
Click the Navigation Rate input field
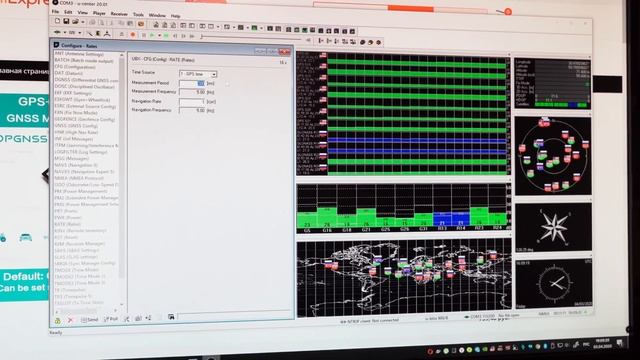tap(192, 101)
